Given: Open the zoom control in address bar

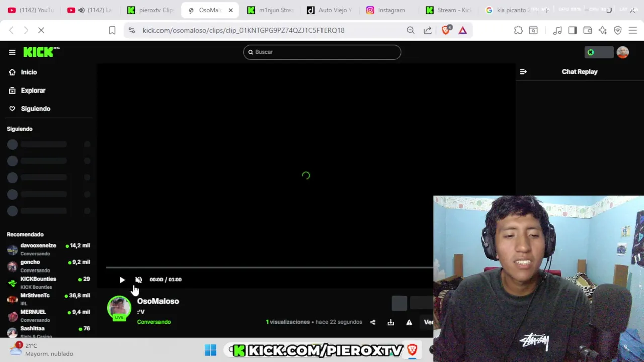Looking at the screenshot, I should click(x=411, y=30).
